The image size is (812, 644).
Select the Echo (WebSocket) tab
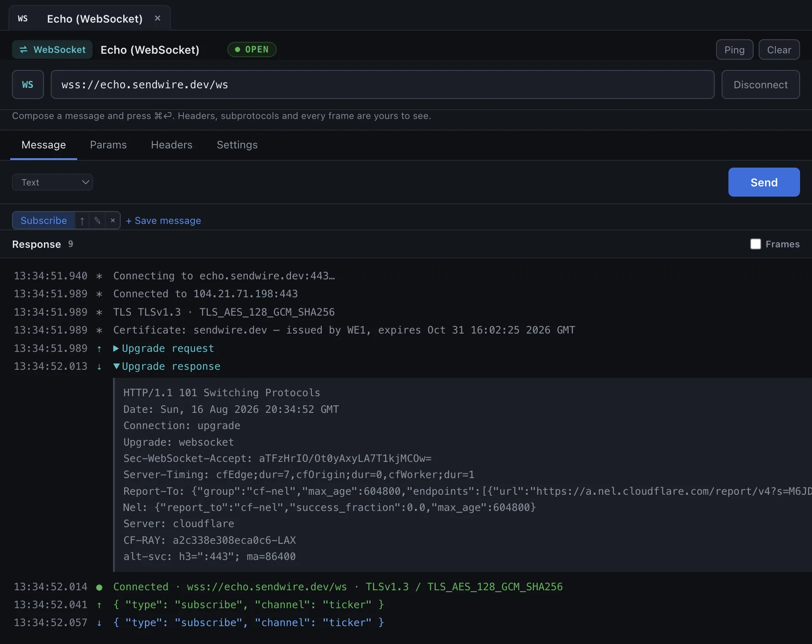point(90,19)
